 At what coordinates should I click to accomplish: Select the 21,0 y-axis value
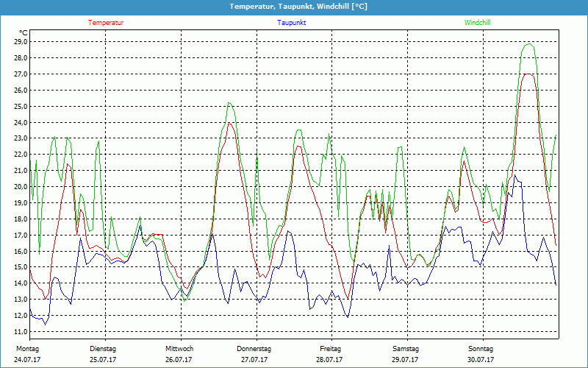[x=21, y=171]
